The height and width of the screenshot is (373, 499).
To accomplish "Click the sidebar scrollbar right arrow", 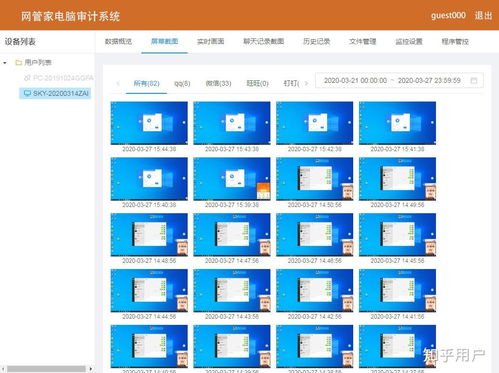I will (91, 369).
